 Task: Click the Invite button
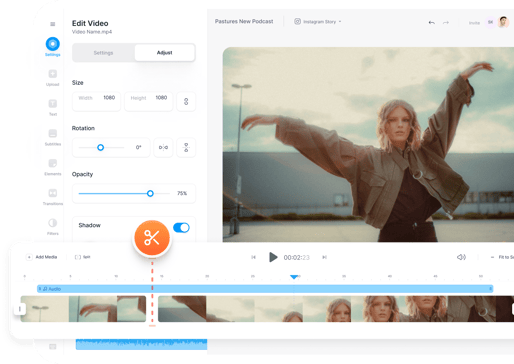click(474, 23)
